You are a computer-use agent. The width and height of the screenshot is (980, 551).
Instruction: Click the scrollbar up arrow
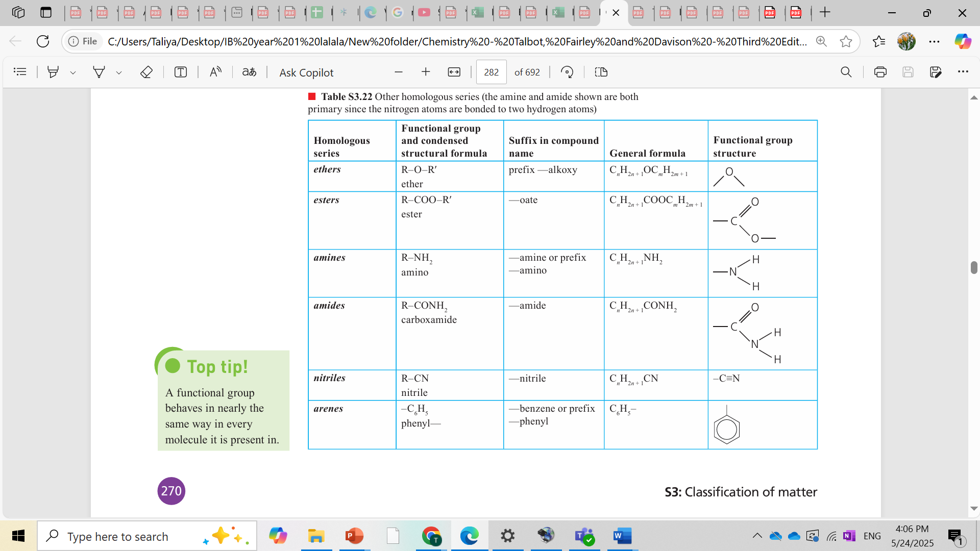pyautogui.click(x=974, y=97)
